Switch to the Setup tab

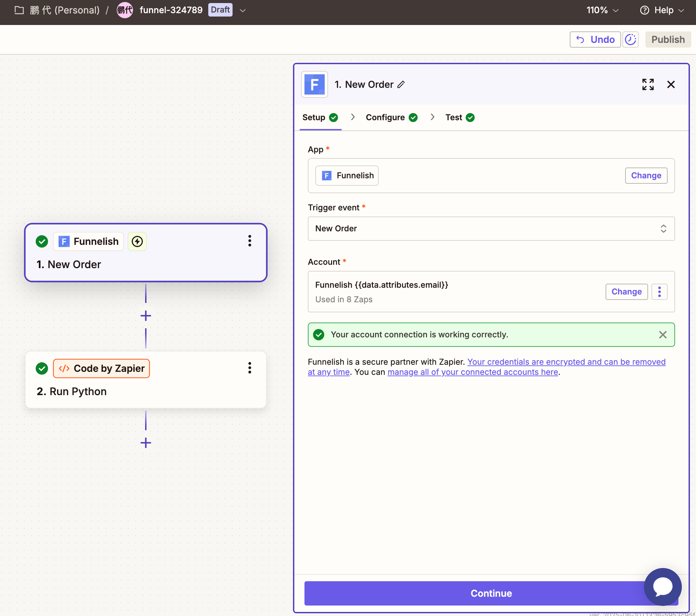pos(320,118)
